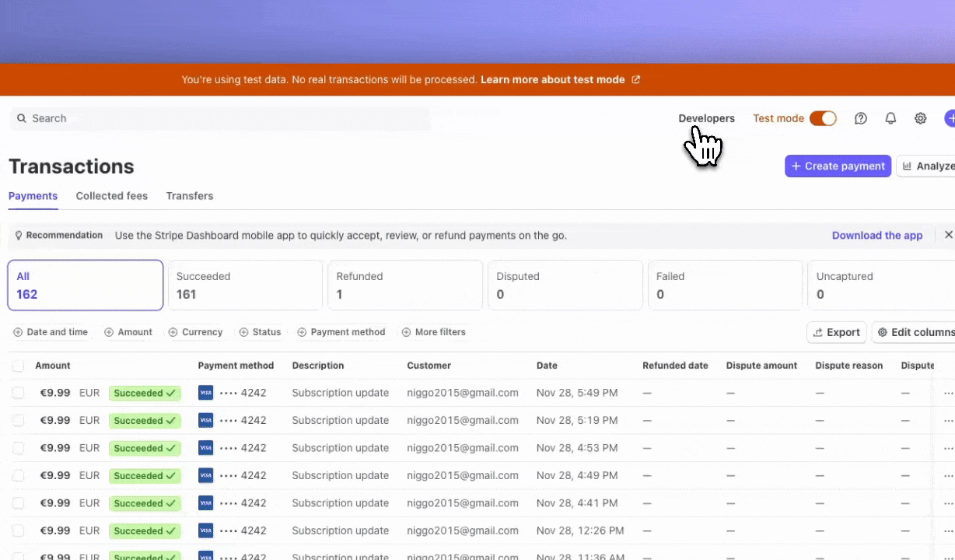955x560 pixels.
Task: Click Create payment
Action: 838,166
